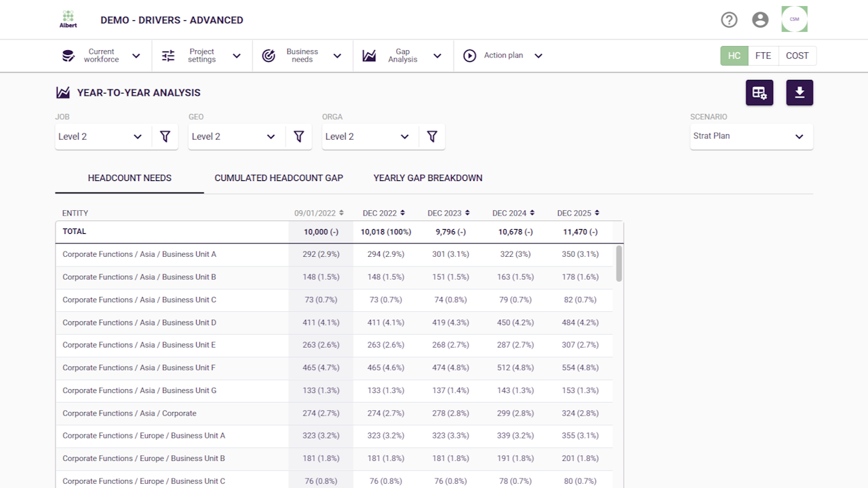
Task: Sort by the DEC 2022 column
Action: point(384,213)
